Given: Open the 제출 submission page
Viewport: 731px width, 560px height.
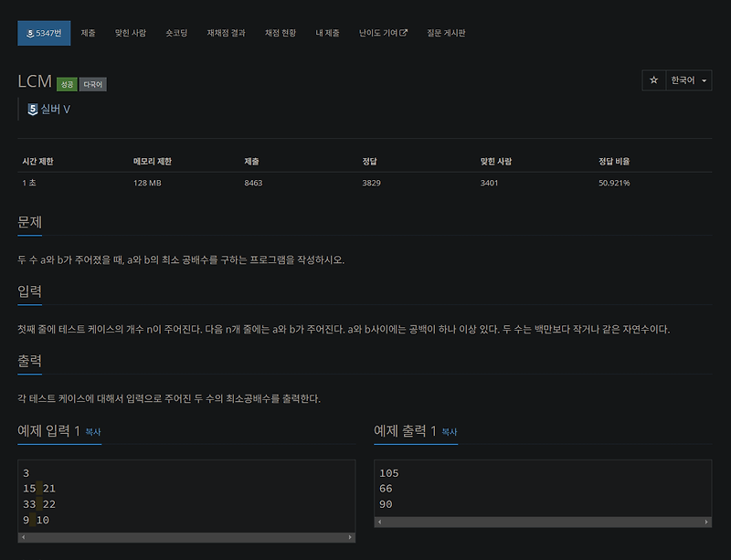Looking at the screenshot, I should pos(89,33).
